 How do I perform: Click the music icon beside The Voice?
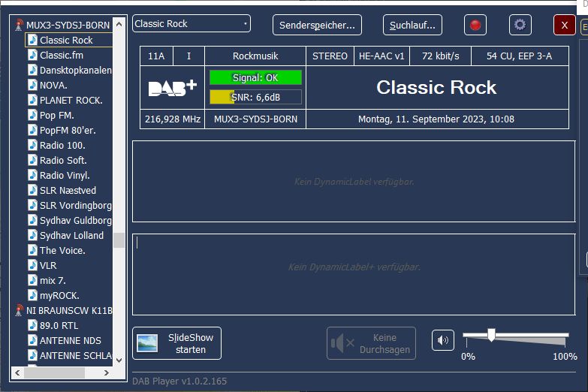pyautogui.click(x=32, y=250)
